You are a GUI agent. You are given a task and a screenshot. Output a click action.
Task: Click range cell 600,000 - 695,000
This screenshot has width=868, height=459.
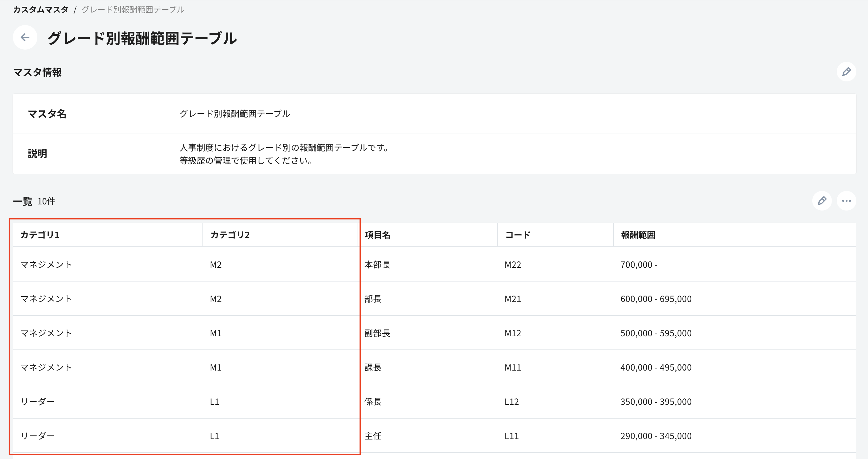656,299
